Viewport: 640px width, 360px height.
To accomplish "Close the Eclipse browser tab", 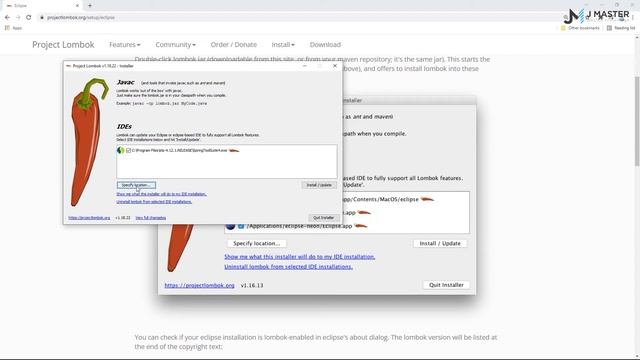I will tap(77, 6).
